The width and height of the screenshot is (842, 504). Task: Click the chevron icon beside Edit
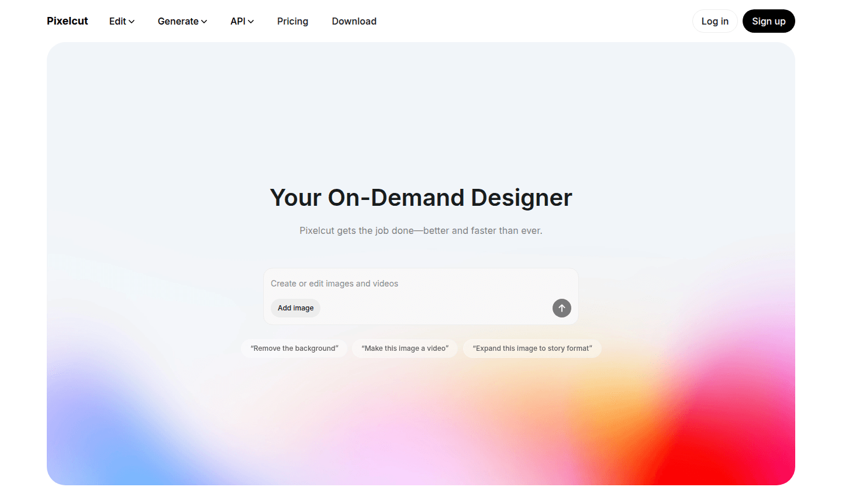(x=132, y=22)
